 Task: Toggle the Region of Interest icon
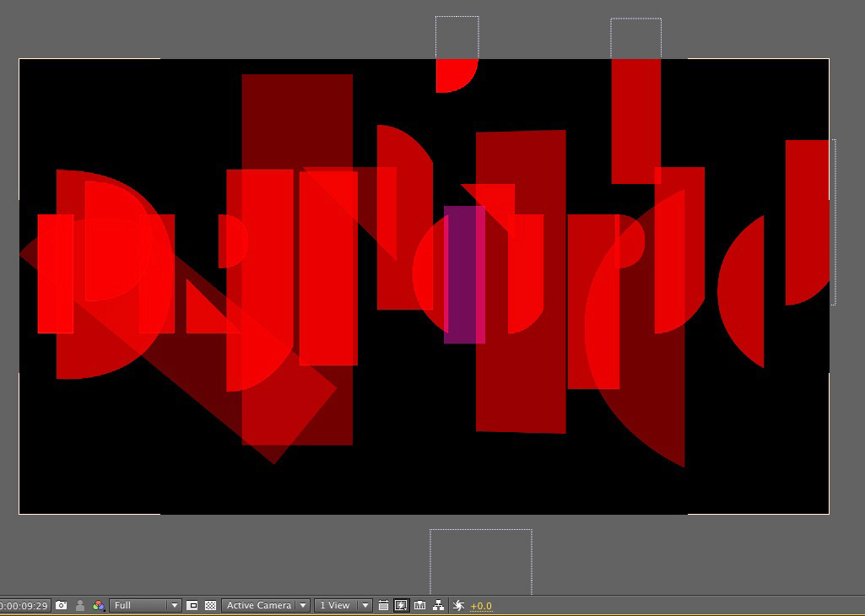pyautogui.click(x=192, y=606)
